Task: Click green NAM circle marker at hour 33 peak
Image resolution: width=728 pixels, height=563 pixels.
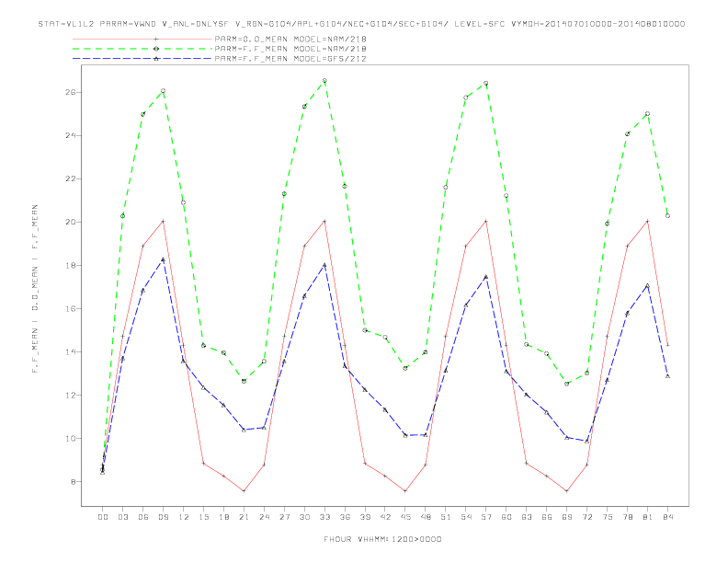Action: pyautogui.click(x=324, y=81)
